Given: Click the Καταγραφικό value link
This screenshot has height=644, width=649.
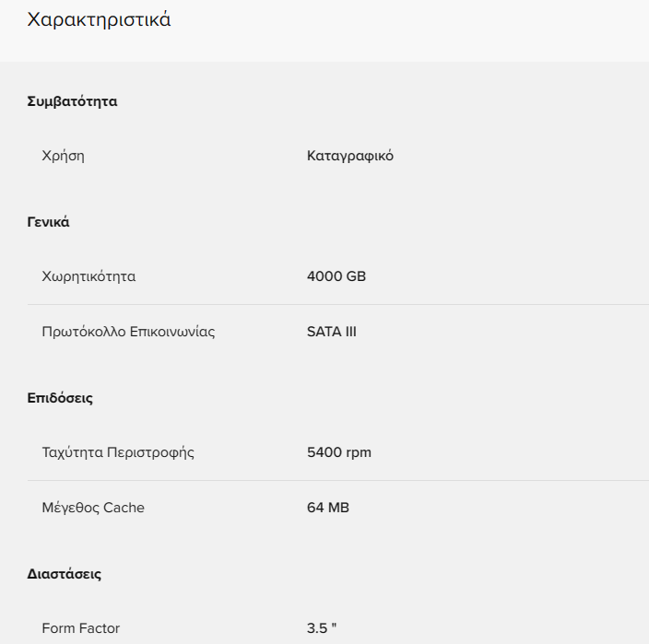Looking at the screenshot, I should [x=350, y=156].
